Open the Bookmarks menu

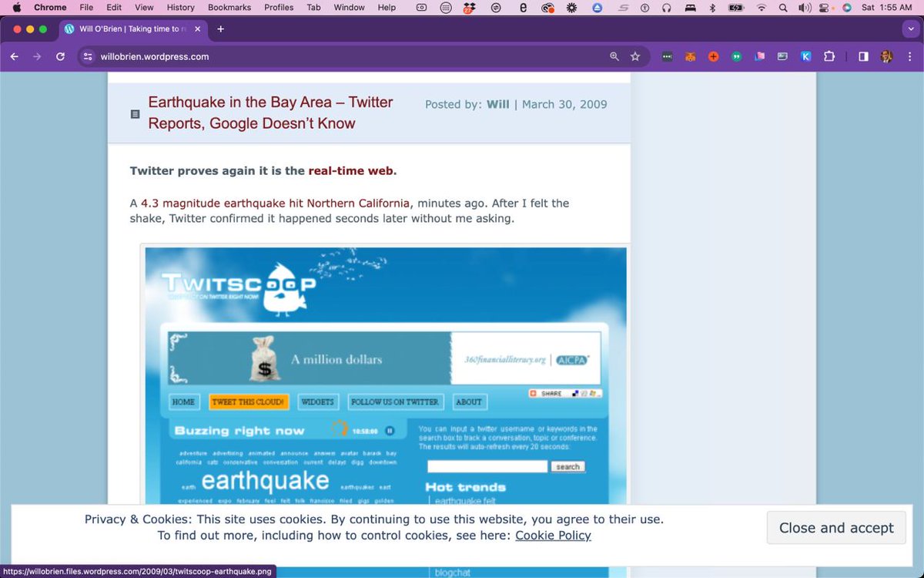coord(229,8)
